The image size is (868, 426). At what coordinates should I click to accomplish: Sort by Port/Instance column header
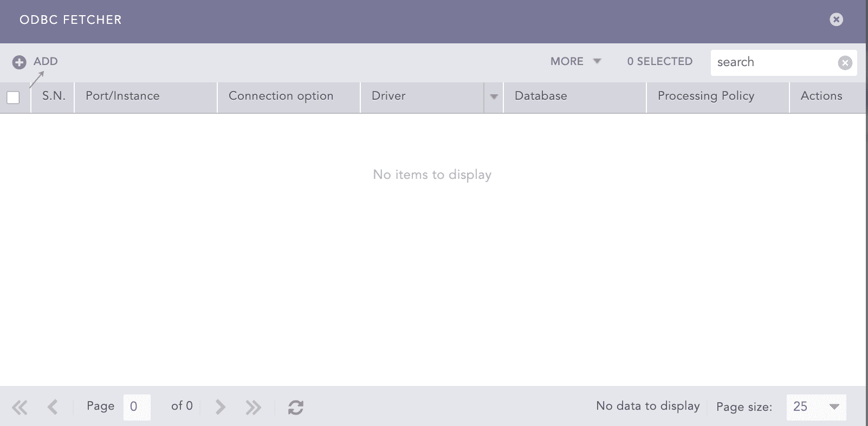(122, 96)
